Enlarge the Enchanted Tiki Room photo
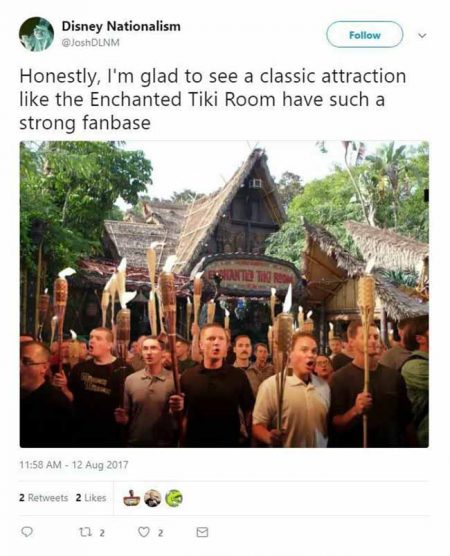Viewport: 450px width, 556px height. point(224,294)
